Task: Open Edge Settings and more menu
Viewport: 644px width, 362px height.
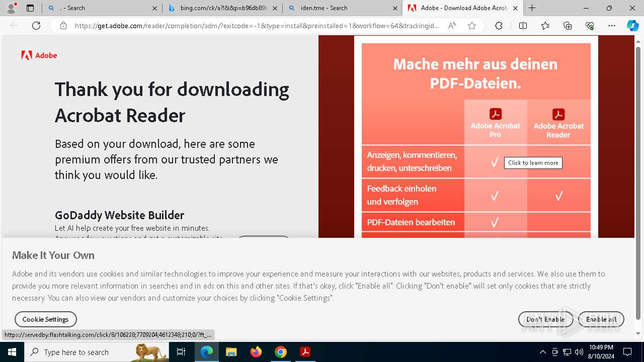Action: 612,26
